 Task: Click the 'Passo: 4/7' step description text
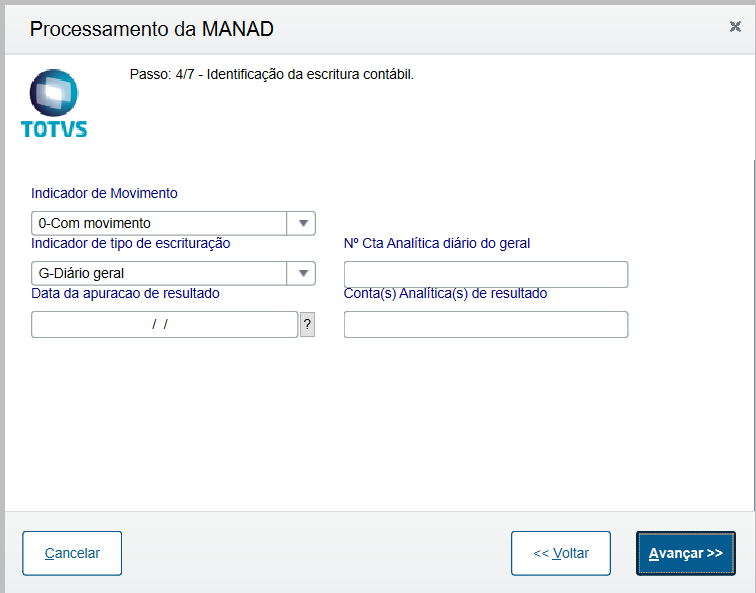[x=272, y=74]
